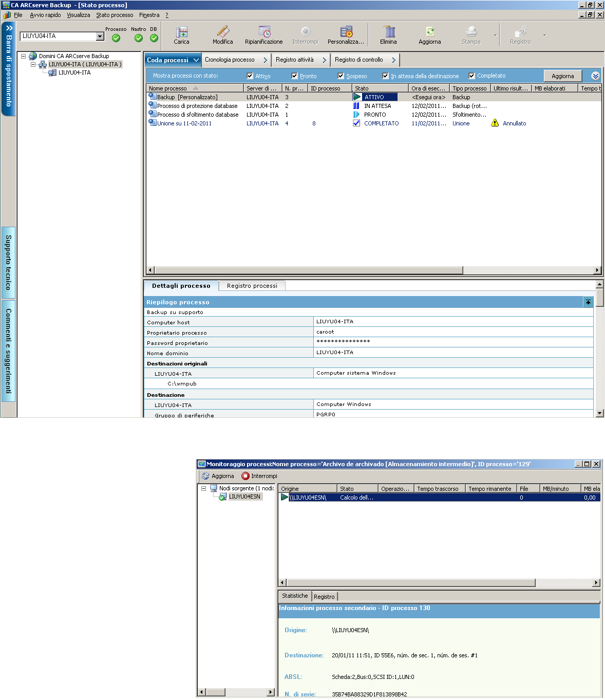Click the ATTIVO play status icon
The width and height of the screenshot is (605, 700).
click(x=357, y=97)
